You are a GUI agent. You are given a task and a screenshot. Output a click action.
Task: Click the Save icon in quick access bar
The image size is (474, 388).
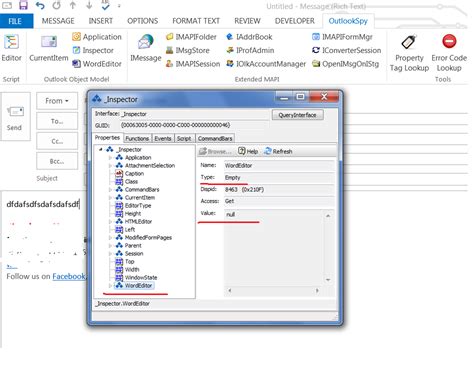23,5
